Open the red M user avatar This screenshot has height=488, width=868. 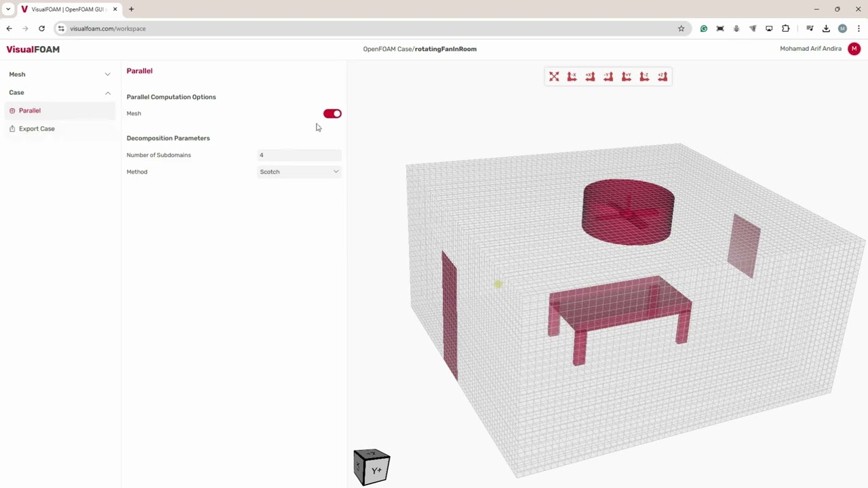(x=854, y=49)
